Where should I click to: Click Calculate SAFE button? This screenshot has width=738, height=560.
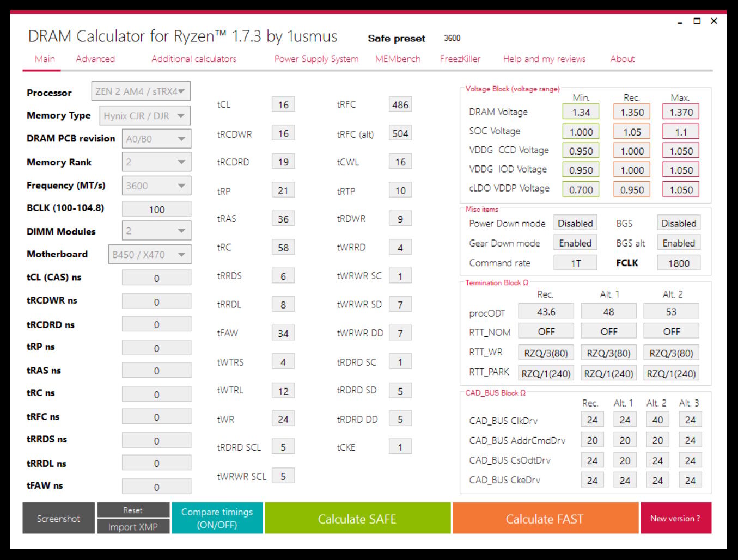pyautogui.click(x=357, y=518)
